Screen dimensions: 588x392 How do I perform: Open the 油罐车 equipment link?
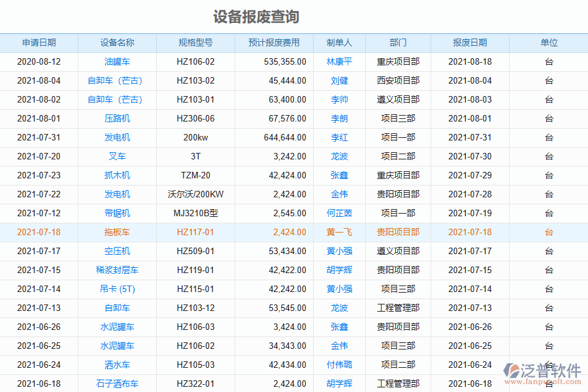(116, 61)
